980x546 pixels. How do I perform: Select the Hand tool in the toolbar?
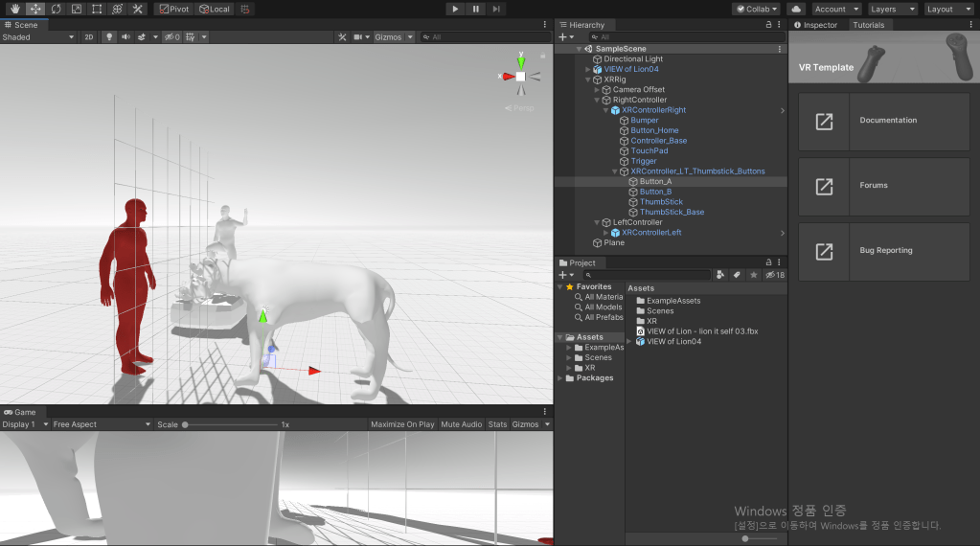coord(14,9)
